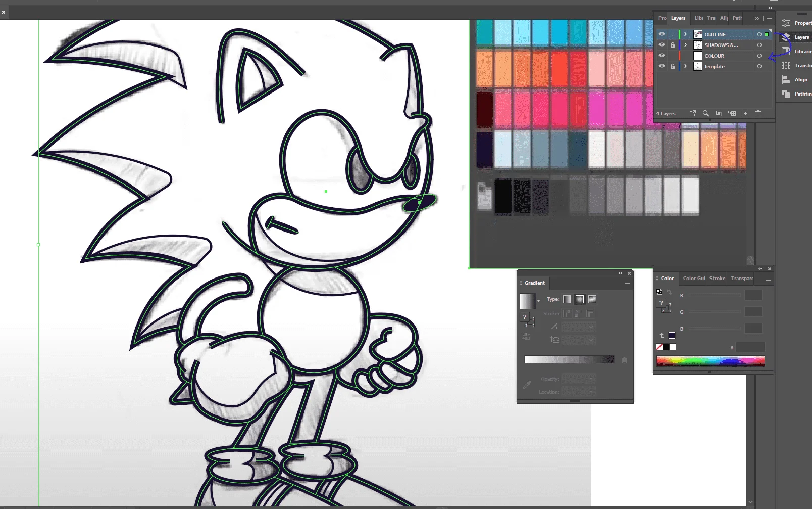Show more panel tabs with double chevron
This screenshot has width=812, height=509.
point(757,18)
